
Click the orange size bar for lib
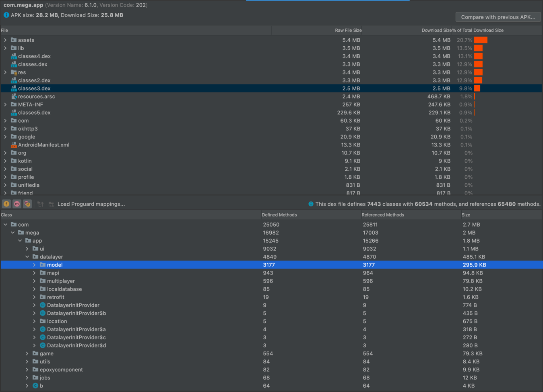point(478,48)
